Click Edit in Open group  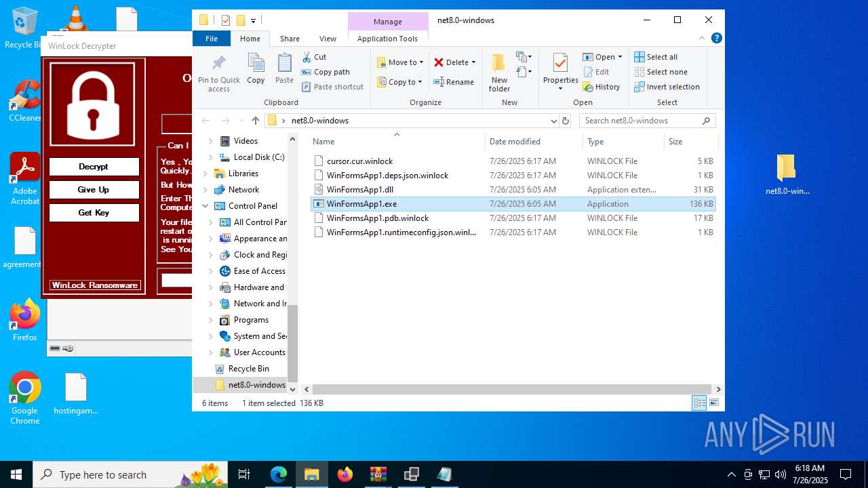point(595,72)
